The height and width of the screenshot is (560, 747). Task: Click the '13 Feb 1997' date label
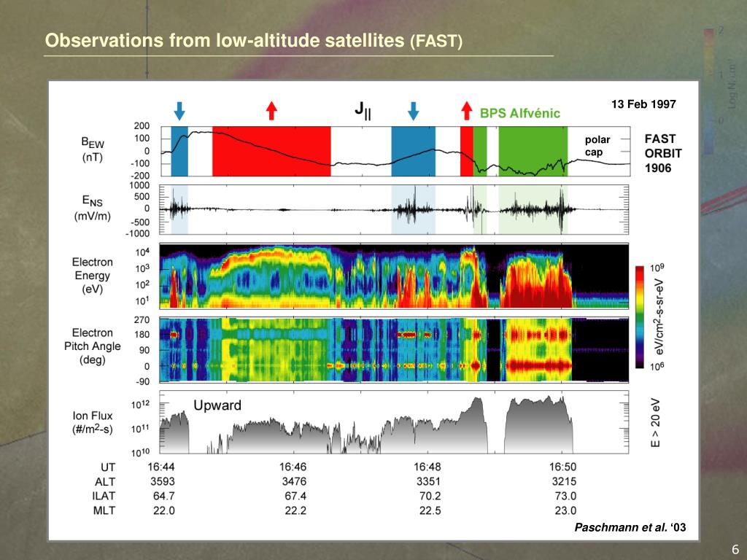point(643,104)
